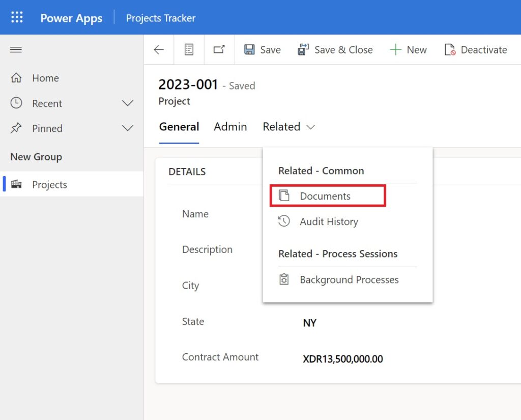Image resolution: width=521 pixels, height=420 pixels.
Task: Switch to the Admin tab
Action: (x=230, y=127)
